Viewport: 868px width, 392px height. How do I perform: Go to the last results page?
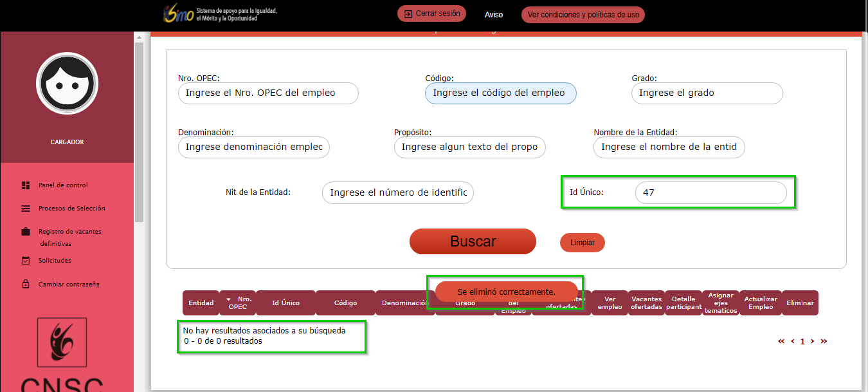[x=824, y=341]
